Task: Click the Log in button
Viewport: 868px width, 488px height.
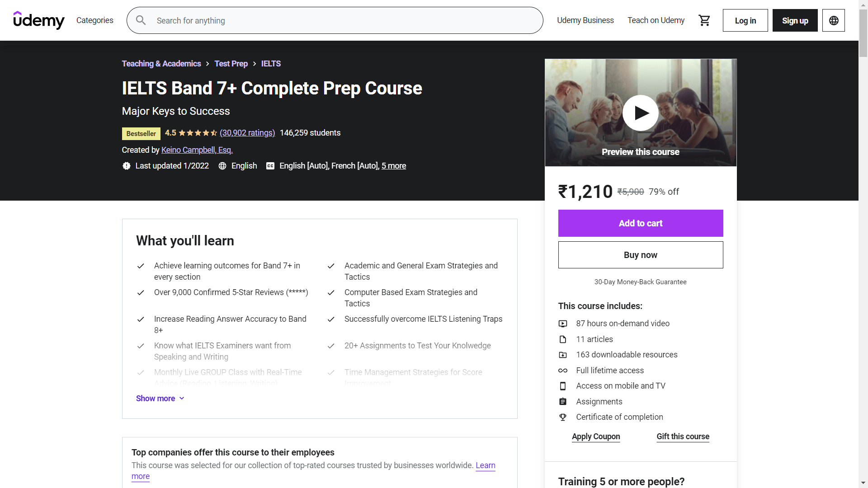Action: (x=745, y=20)
